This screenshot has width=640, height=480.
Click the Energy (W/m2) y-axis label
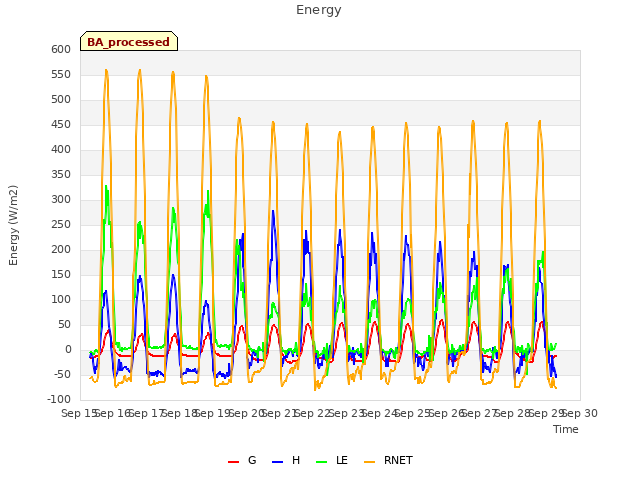click(13, 225)
